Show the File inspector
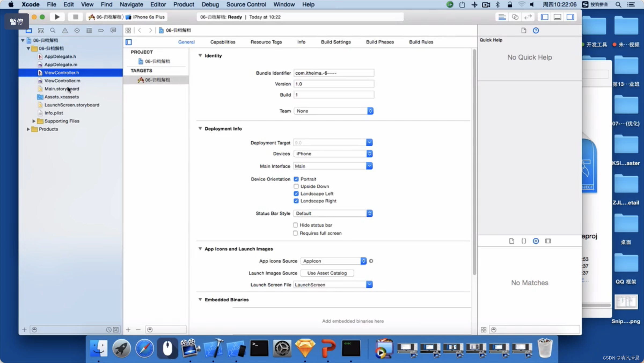The width and height of the screenshot is (644, 363). 524,30
